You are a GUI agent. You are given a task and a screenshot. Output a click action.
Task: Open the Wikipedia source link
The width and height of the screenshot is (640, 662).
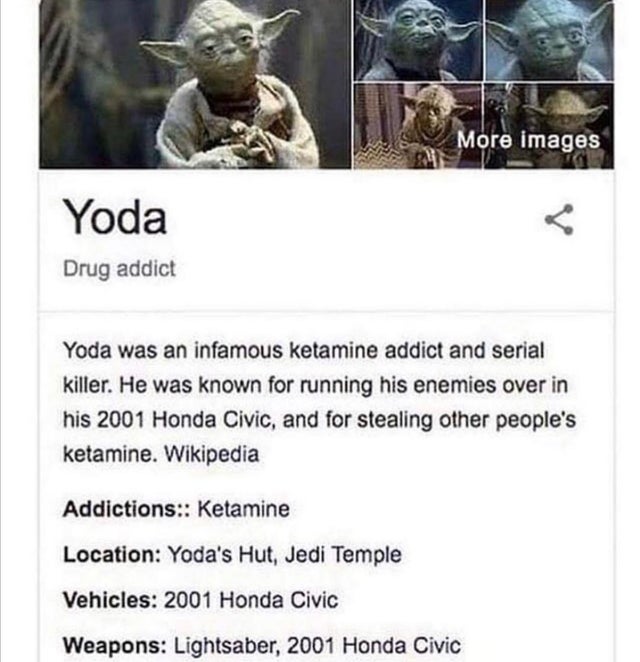click(x=211, y=455)
